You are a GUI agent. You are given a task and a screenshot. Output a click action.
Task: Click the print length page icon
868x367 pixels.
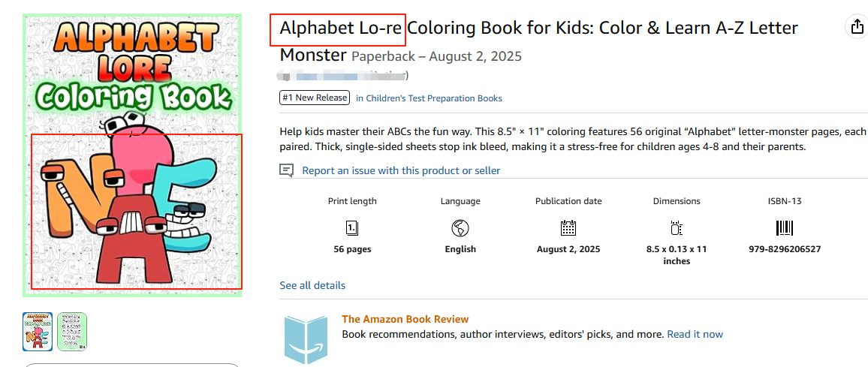pos(352,227)
